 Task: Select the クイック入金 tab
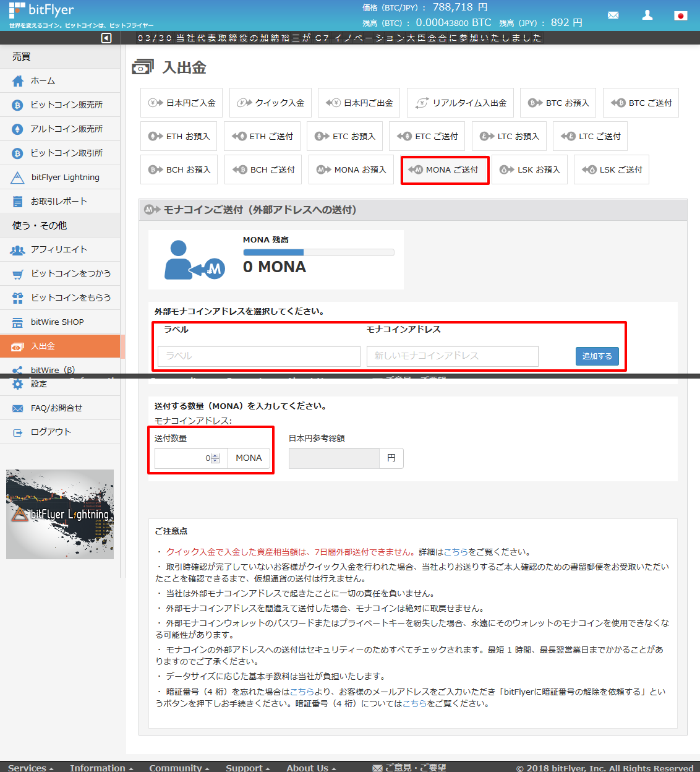270,103
